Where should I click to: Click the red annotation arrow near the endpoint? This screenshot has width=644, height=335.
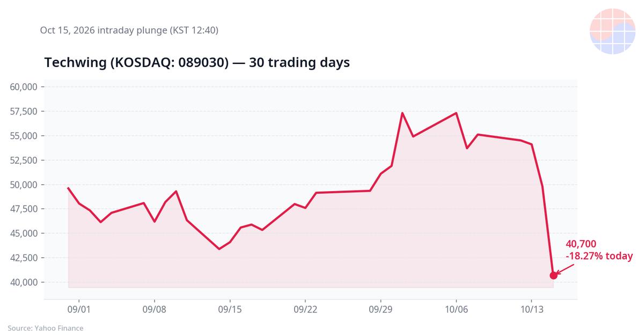pyautogui.click(x=566, y=268)
